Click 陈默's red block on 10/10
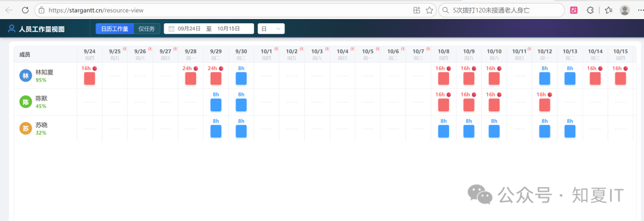 (494, 105)
